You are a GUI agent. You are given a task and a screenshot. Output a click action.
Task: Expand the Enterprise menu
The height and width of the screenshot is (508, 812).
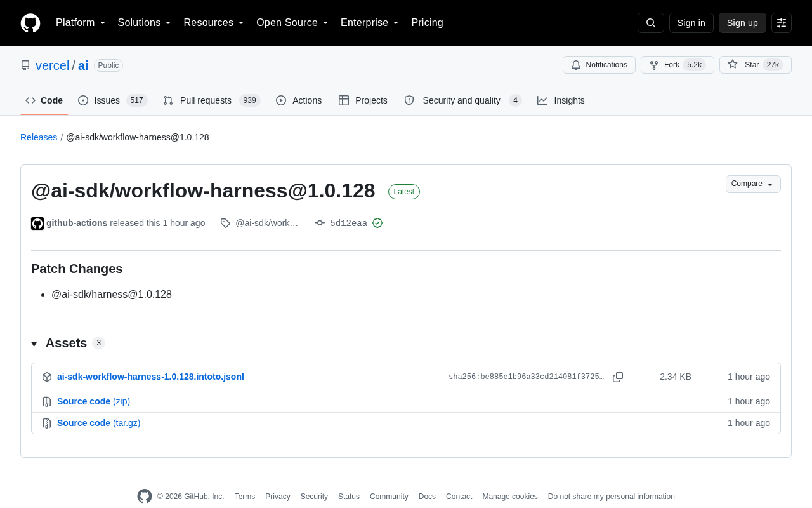(370, 23)
